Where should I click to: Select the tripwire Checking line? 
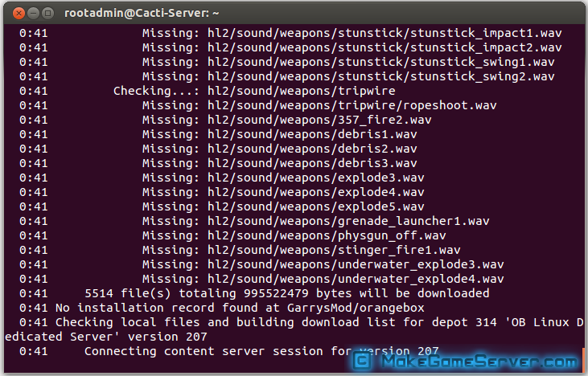click(x=208, y=91)
